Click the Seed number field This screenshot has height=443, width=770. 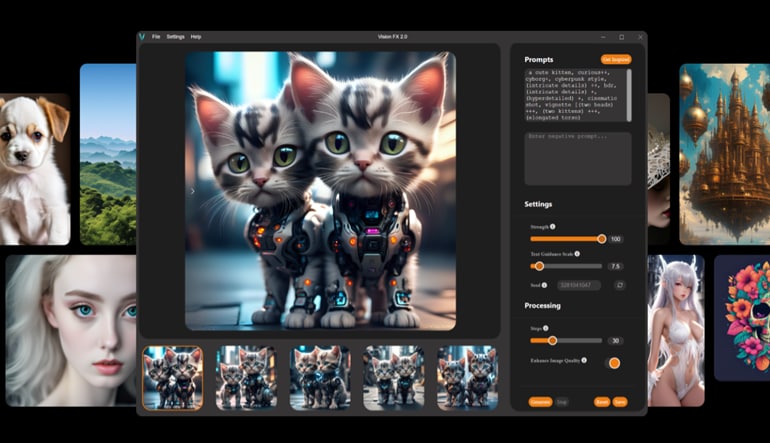(x=578, y=285)
